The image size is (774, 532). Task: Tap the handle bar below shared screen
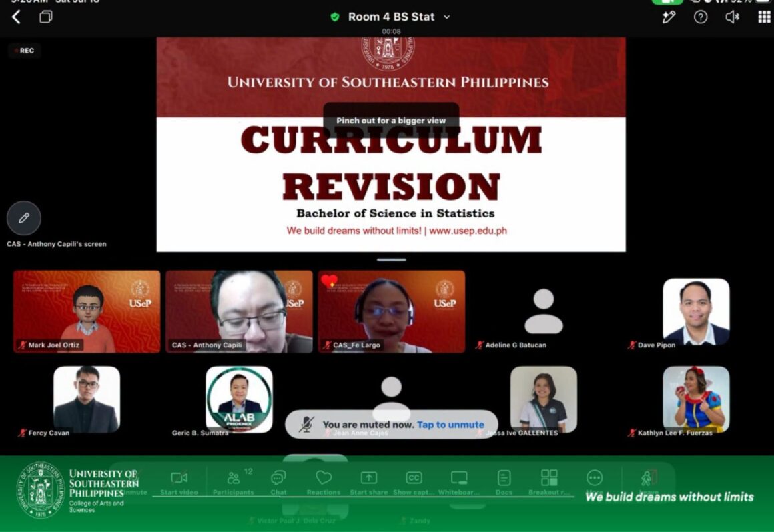pos(392,259)
